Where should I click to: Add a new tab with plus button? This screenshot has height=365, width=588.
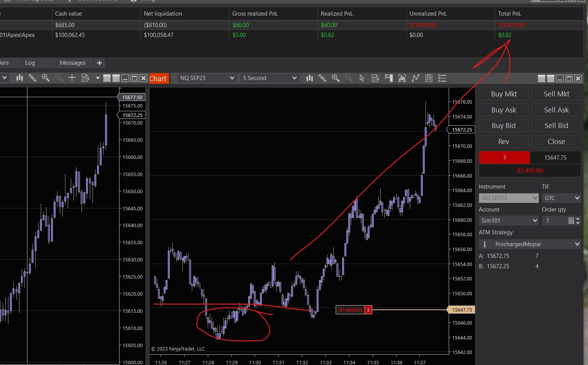[x=100, y=63]
